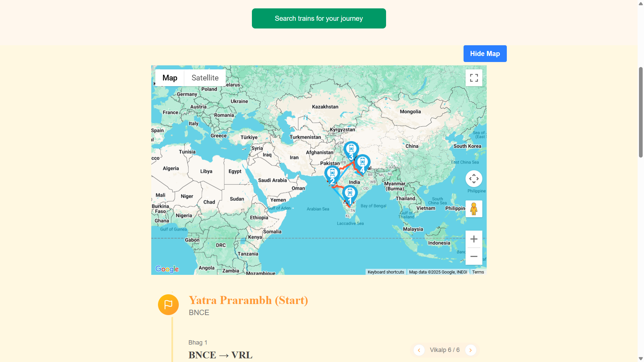
Task: Hide the map with Hide Map
Action: 485,54
